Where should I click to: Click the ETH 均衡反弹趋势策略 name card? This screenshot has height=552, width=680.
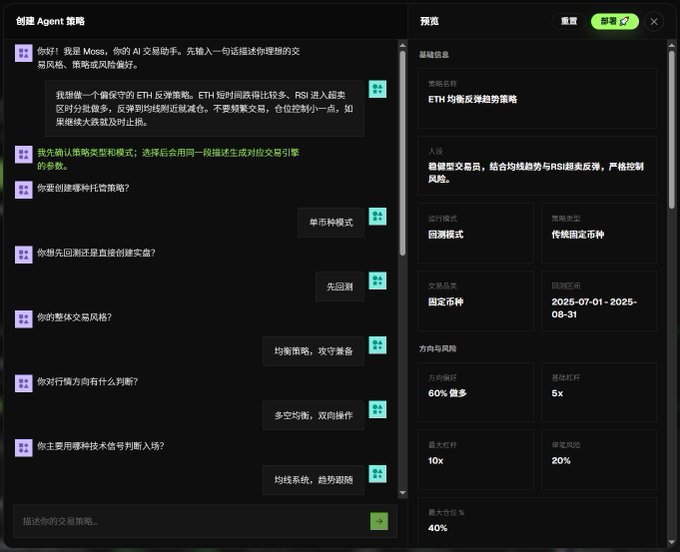click(537, 98)
